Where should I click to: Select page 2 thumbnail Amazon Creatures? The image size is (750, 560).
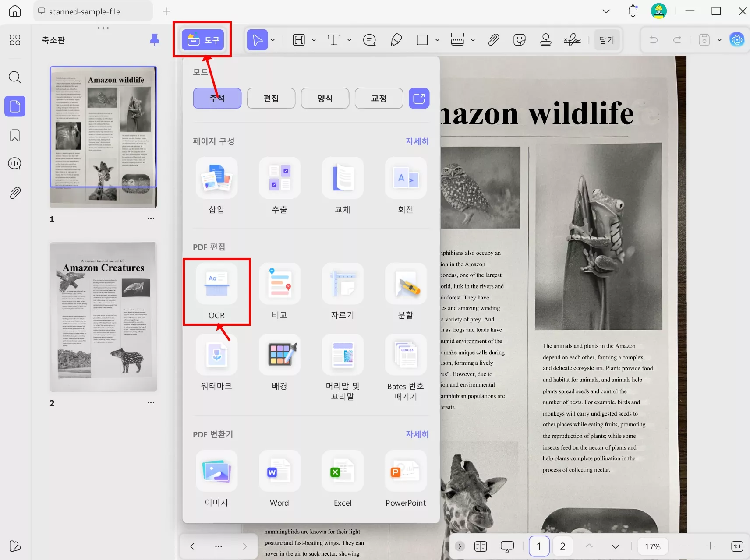pyautogui.click(x=103, y=317)
